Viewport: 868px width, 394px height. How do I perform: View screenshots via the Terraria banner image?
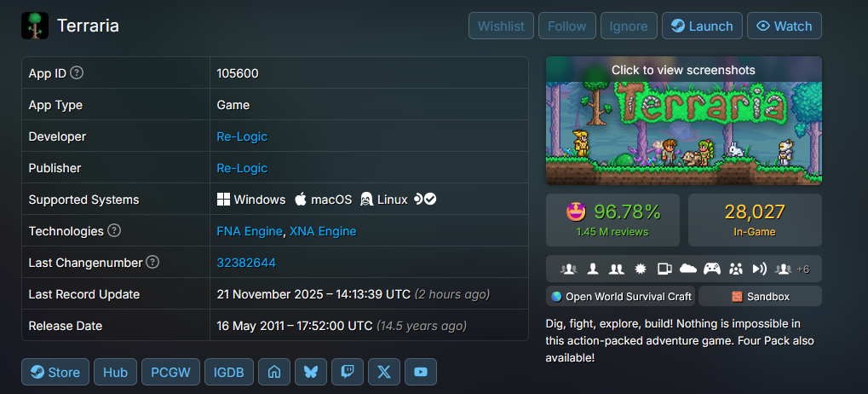[x=684, y=120]
